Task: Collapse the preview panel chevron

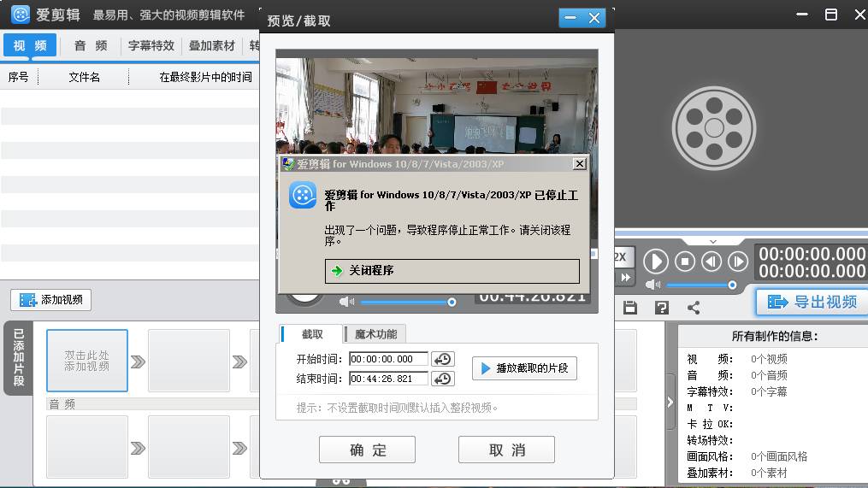Action: pyautogui.click(x=713, y=242)
